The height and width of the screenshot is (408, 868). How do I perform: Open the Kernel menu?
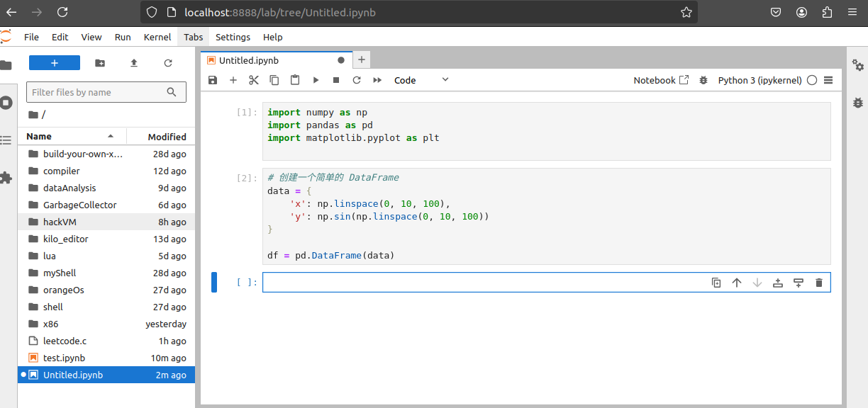[x=157, y=37]
